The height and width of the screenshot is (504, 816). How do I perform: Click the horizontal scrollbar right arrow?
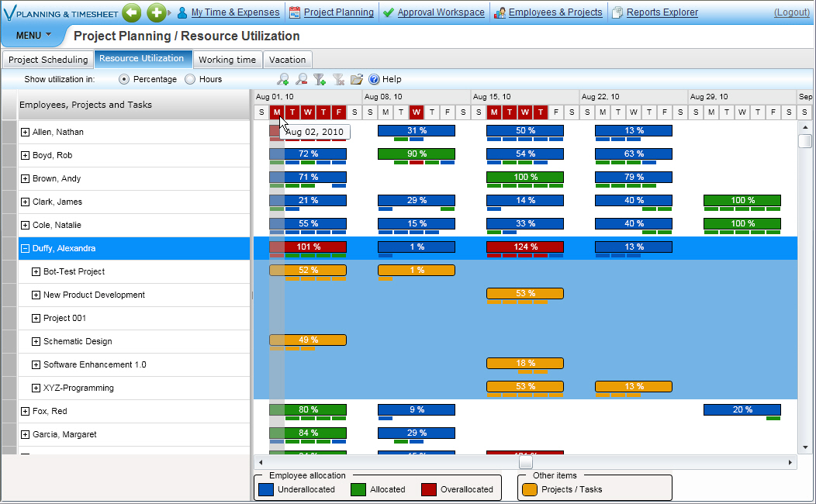[x=790, y=462]
